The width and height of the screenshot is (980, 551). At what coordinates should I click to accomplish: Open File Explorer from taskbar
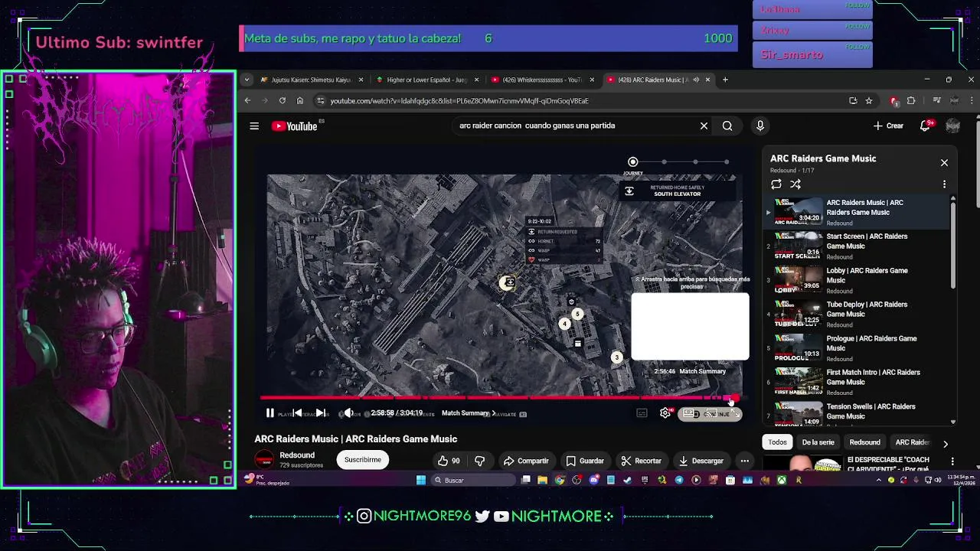(542, 480)
